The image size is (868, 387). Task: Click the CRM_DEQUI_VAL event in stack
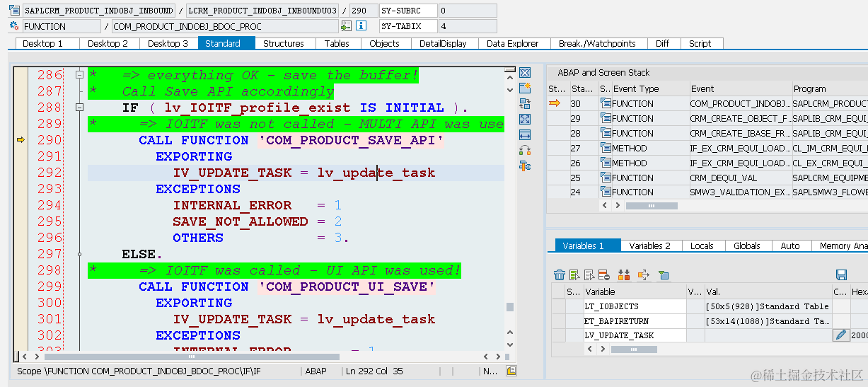click(740, 178)
